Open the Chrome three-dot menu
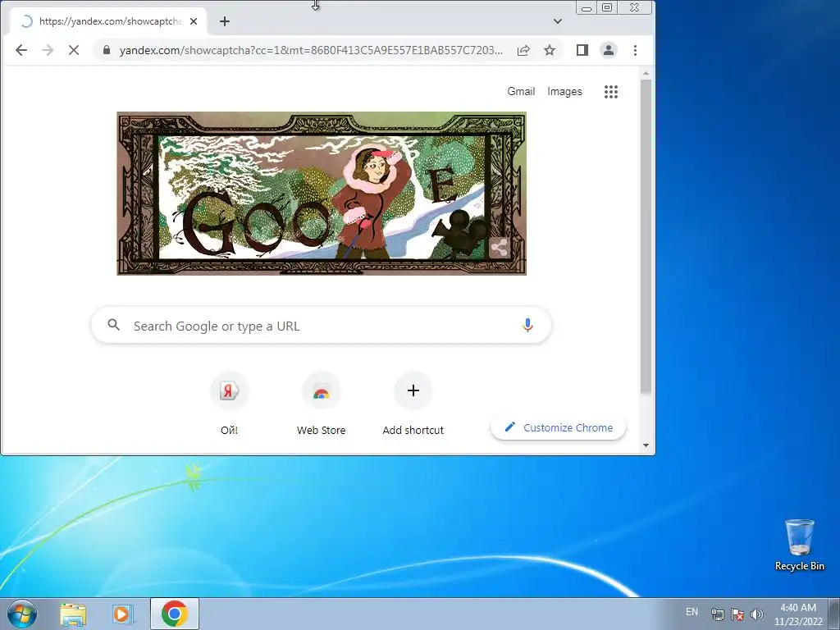 pyautogui.click(x=636, y=50)
